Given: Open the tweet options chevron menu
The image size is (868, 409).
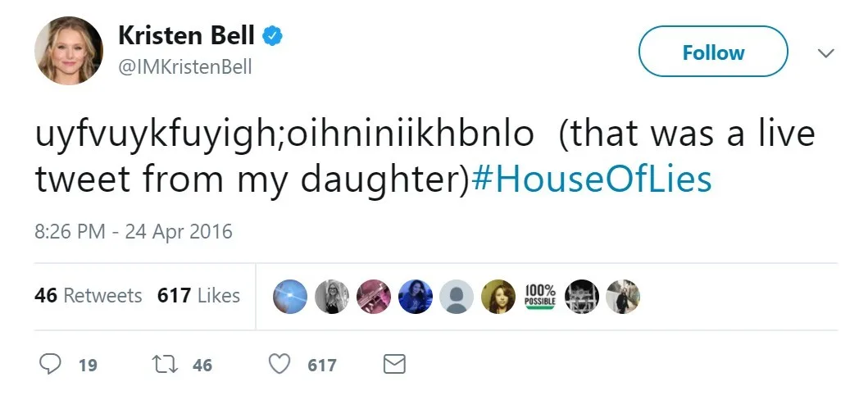Looking at the screenshot, I should coord(826,53).
